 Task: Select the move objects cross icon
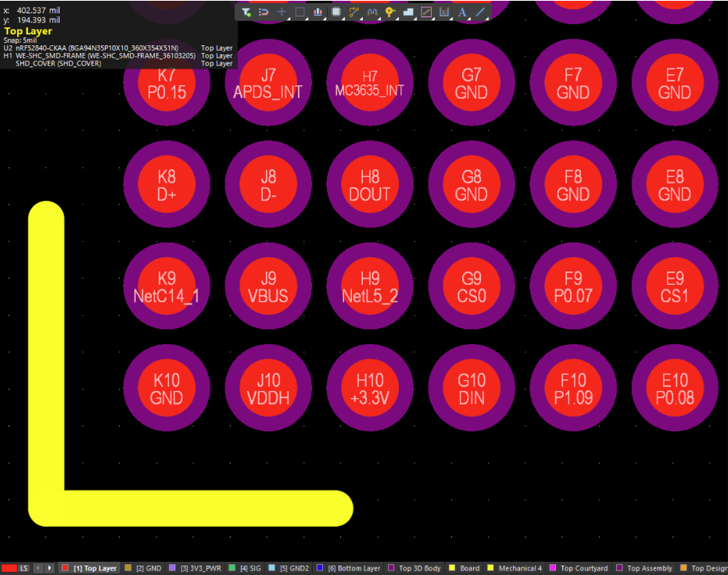coord(282,12)
